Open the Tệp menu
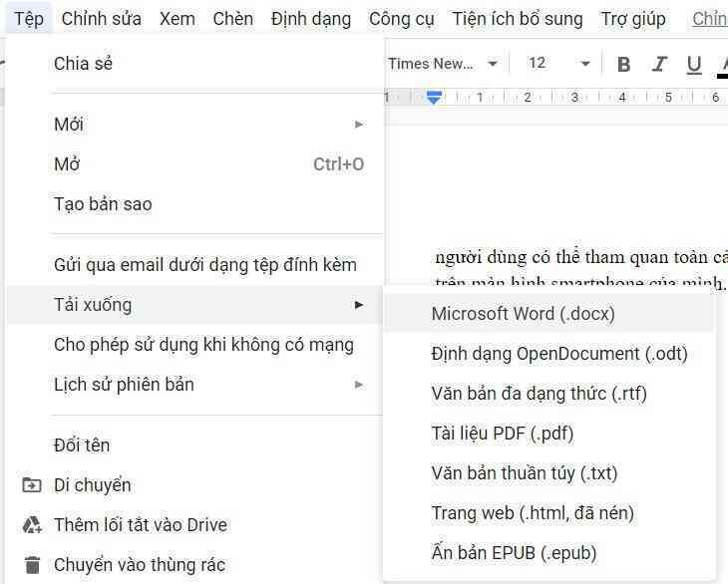728x584 pixels. click(x=29, y=19)
